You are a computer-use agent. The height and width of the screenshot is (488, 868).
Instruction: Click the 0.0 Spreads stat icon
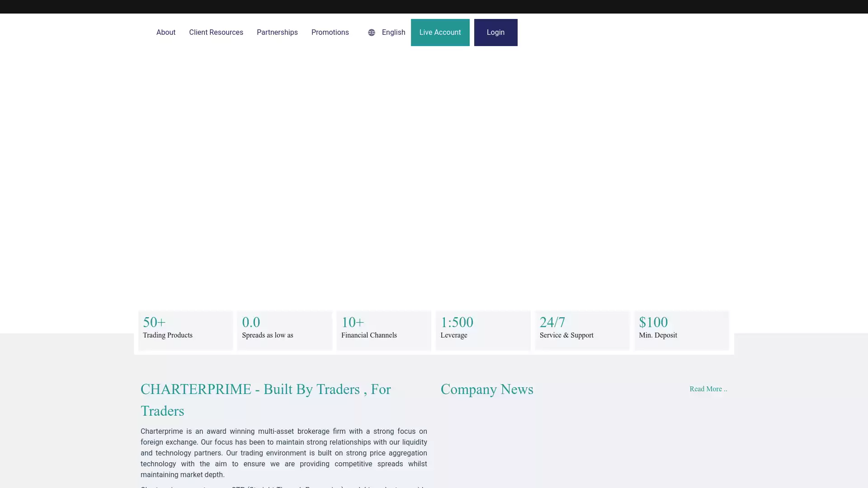pos(285,328)
